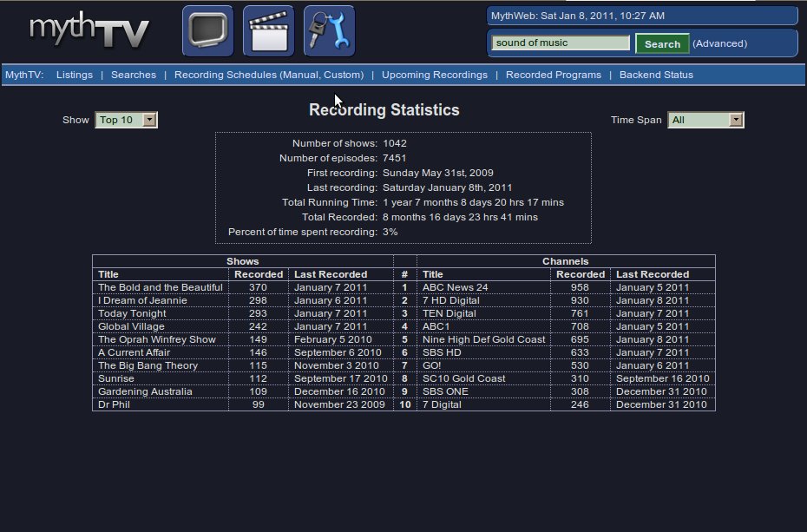807x532 pixels.
Task: Click September 16 2010 last recorded date
Action: coord(662,378)
